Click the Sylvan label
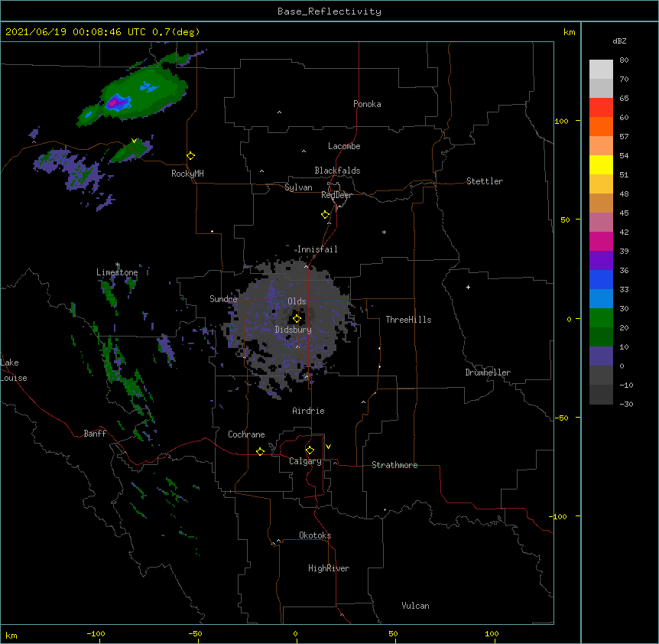Screen dimensions: 659x644 coord(298,187)
